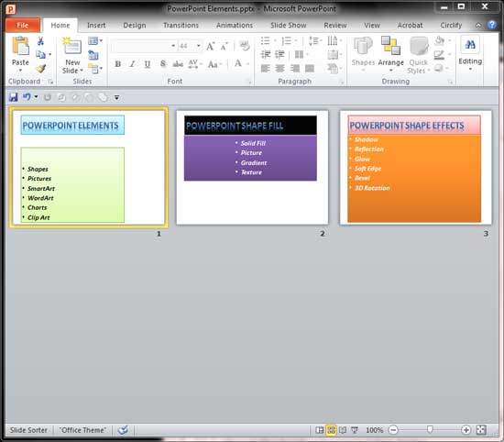Open the Slide Show tab
This screenshot has height=442, width=504.
coord(289,25)
